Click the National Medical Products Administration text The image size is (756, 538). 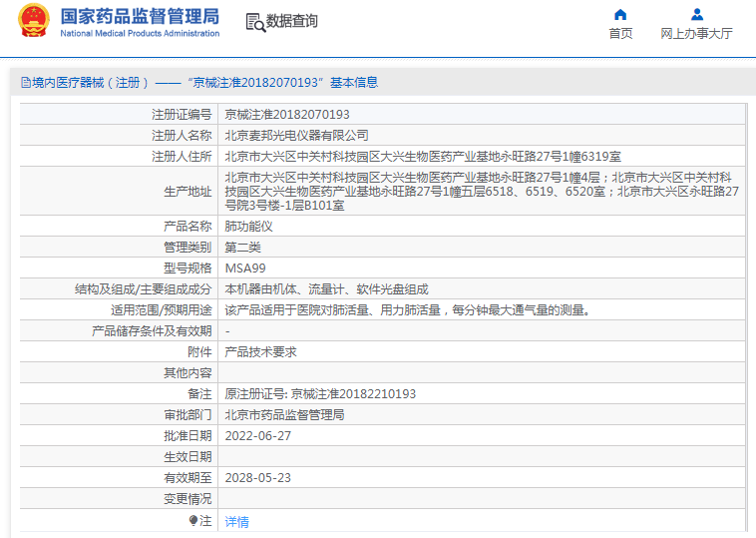click(x=140, y=34)
